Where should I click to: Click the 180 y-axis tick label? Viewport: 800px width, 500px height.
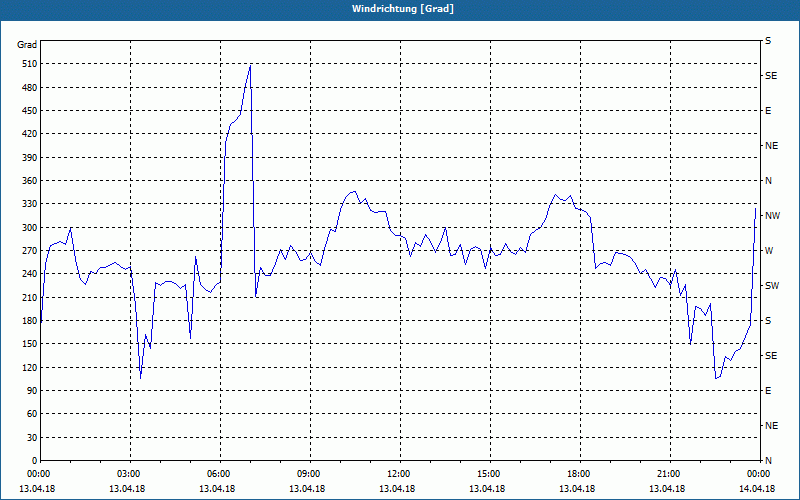30,320
